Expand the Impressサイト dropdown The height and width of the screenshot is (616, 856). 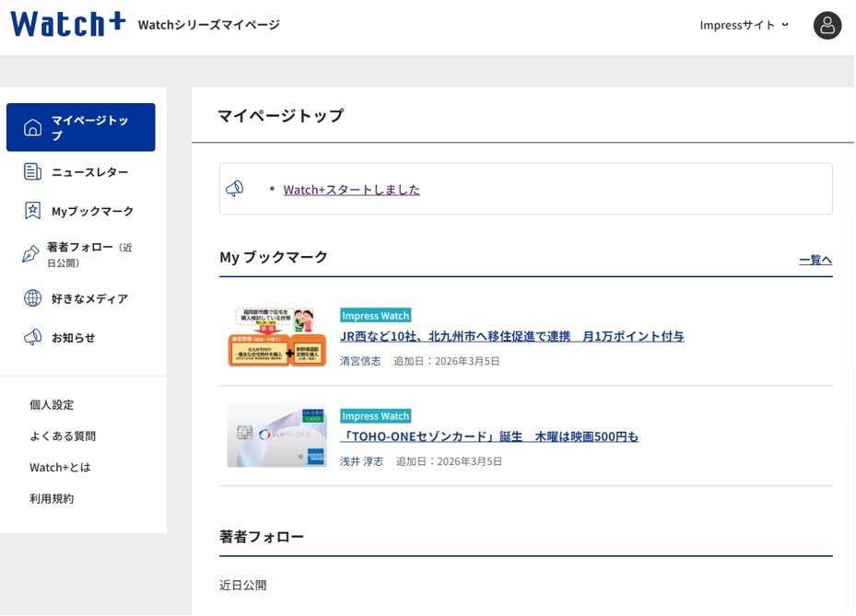coord(743,26)
